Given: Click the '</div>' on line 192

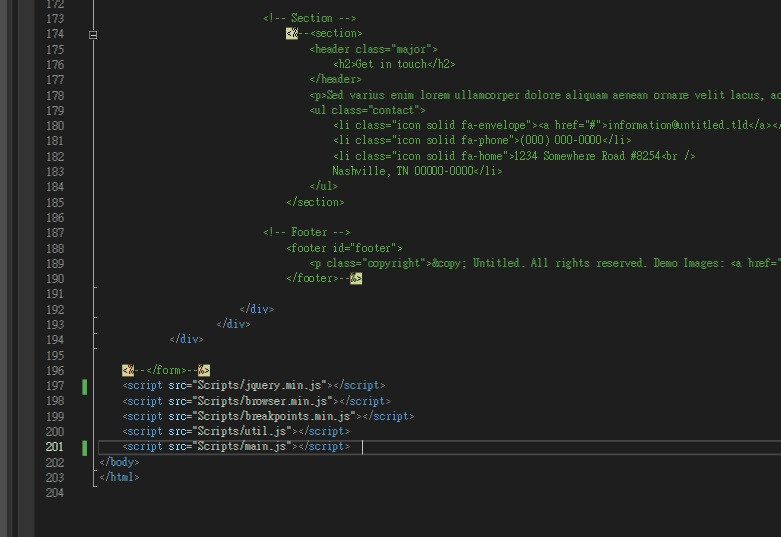Looking at the screenshot, I should 257,309.
